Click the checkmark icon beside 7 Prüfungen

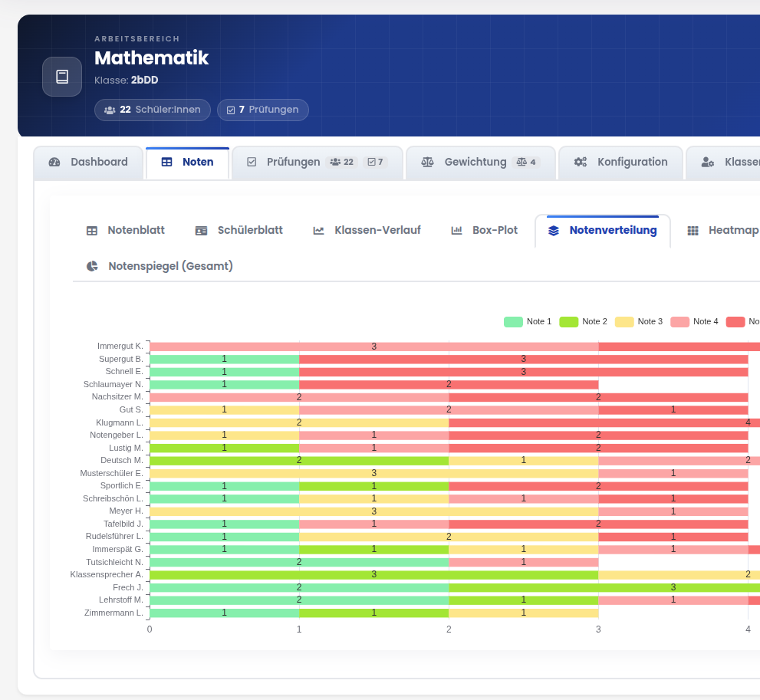pos(231,110)
